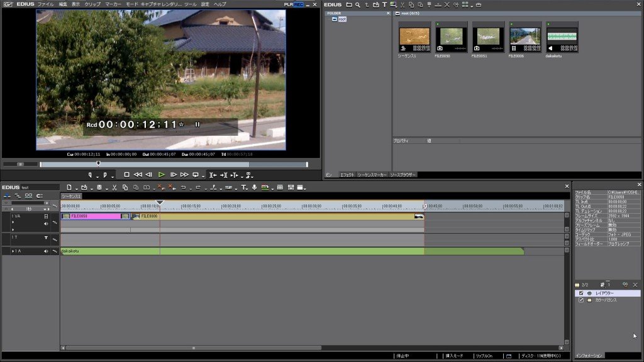
Task: Open the 編集 menu
Action: (63, 4)
